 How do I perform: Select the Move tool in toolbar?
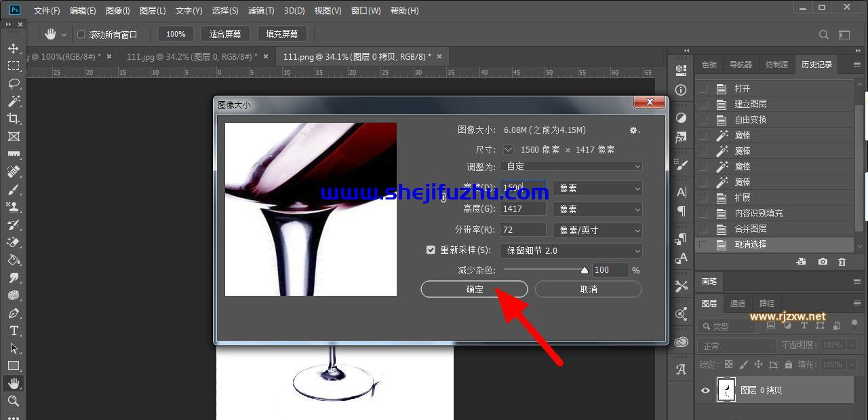pyautogui.click(x=14, y=49)
